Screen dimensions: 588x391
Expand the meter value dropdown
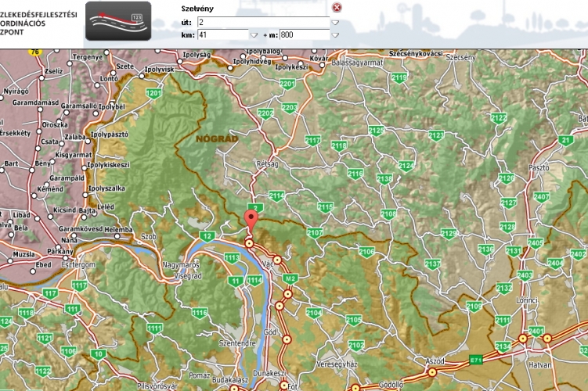tap(335, 35)
